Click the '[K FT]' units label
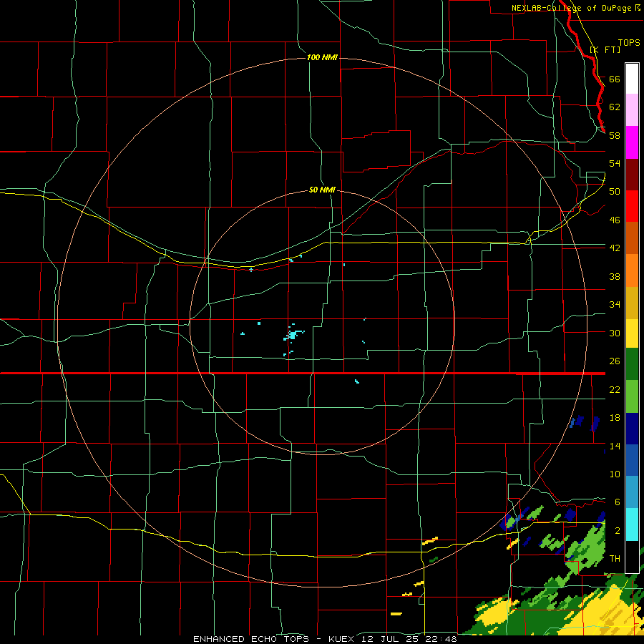This screenshot has height=644, width=644. point(605,49)
